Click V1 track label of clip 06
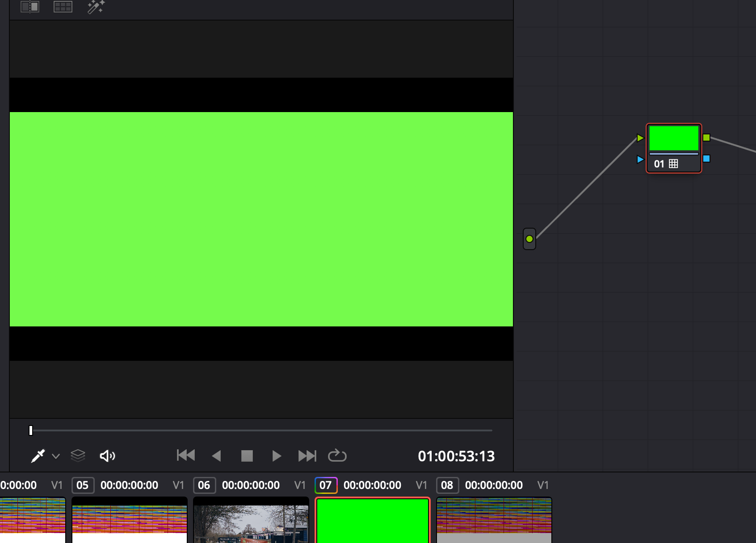This screenshot has width=756, height=543. (x=300, y=485)
